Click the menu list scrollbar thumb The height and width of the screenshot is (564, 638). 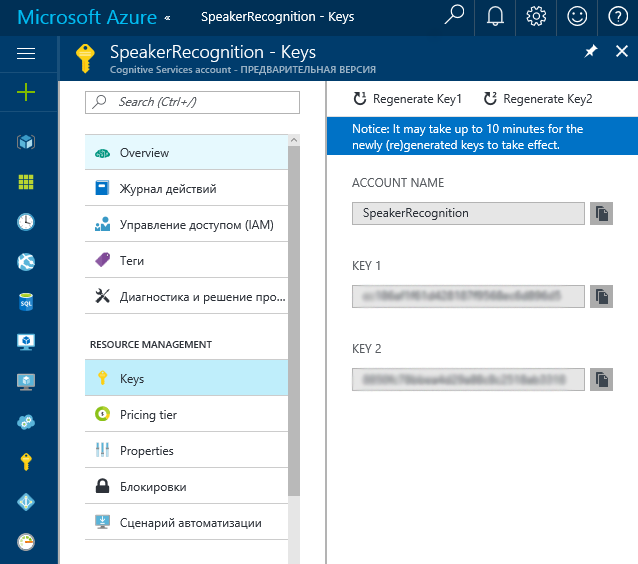(294, 321)
